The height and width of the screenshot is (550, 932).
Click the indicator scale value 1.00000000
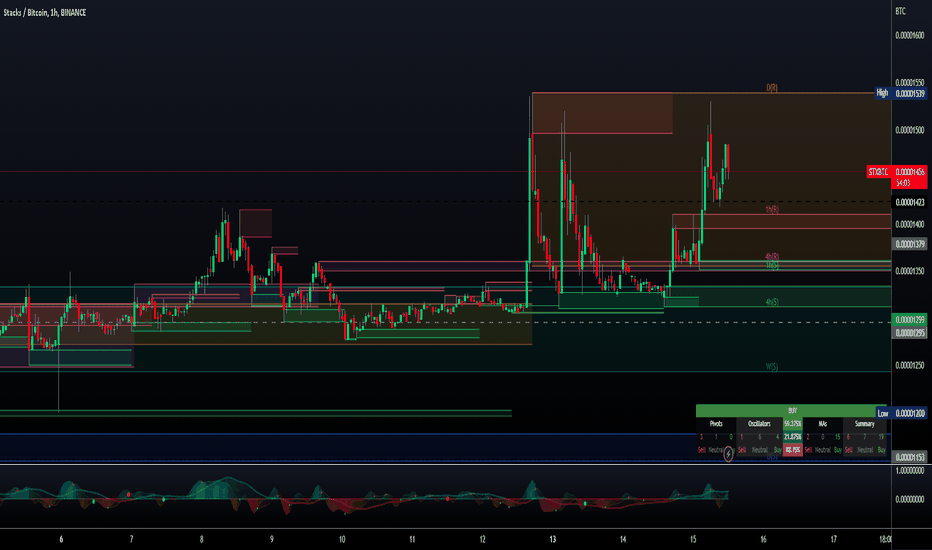pyautogui.click(x=910, y=470)
